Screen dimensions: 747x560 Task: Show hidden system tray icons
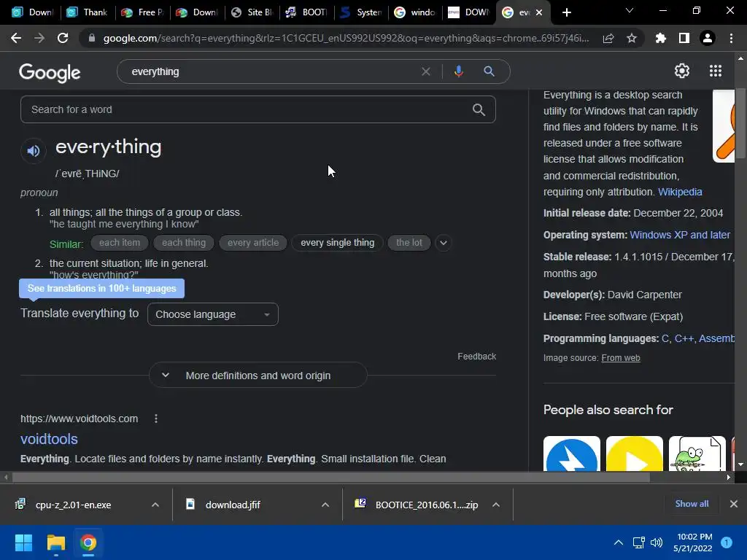point(619,542)
